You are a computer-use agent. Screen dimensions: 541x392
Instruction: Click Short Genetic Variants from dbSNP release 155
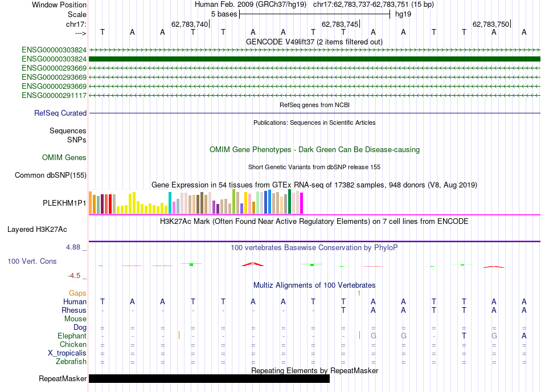[x=314, y=167]
